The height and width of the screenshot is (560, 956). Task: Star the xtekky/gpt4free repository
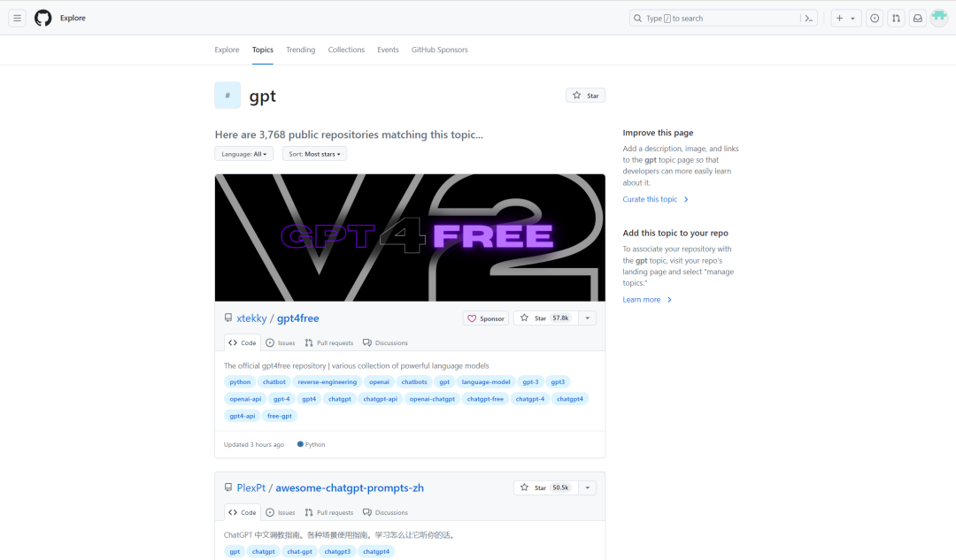(546, 318)
